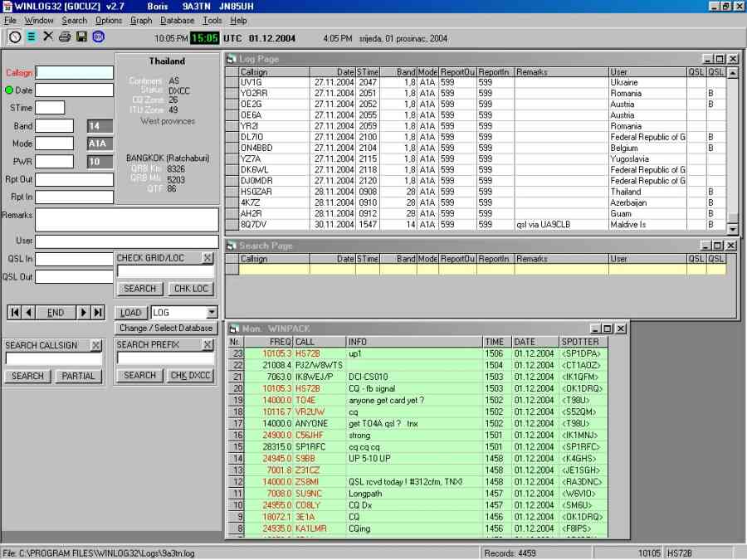Click the floppy disk save icon
Viewport: 747px width, 560px height.
81,37
